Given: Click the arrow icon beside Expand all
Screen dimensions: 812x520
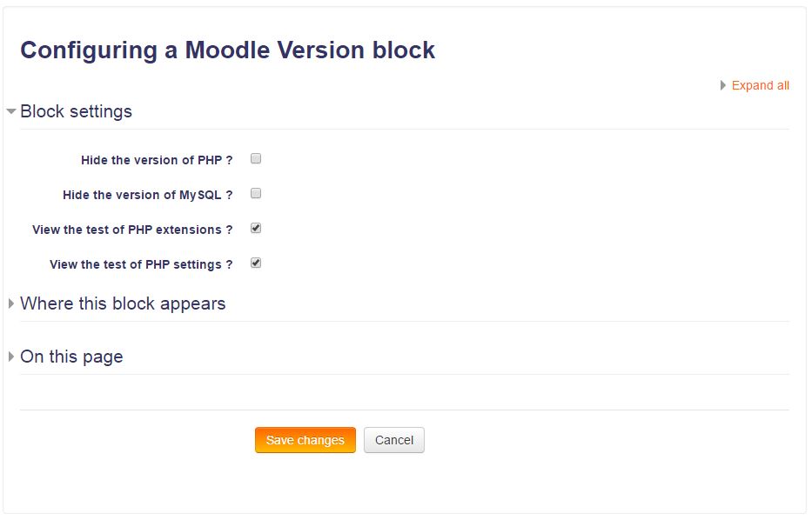Looking at the screenshot, I should (x=723, y=85).
